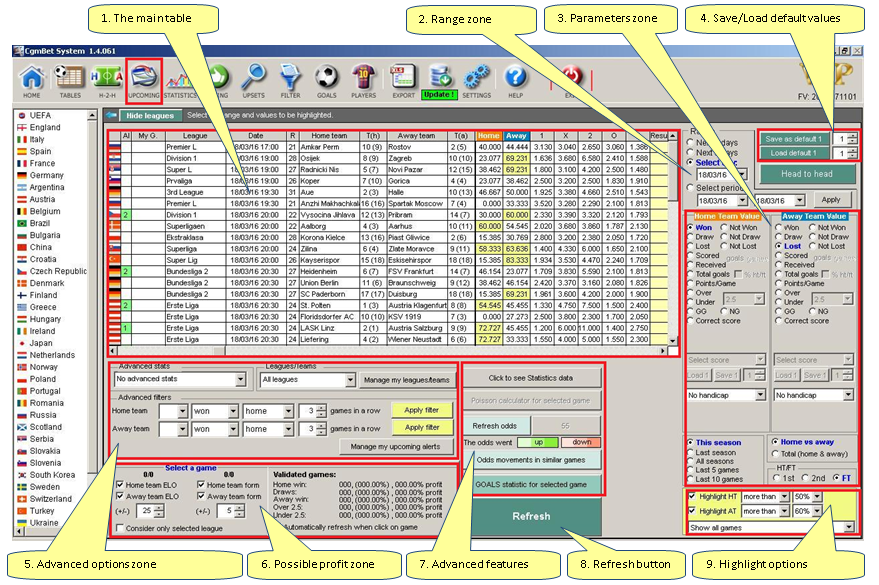Open the FILTER funnel icon
This screenshot has height=585, width=879.
[x=290, y=81]
